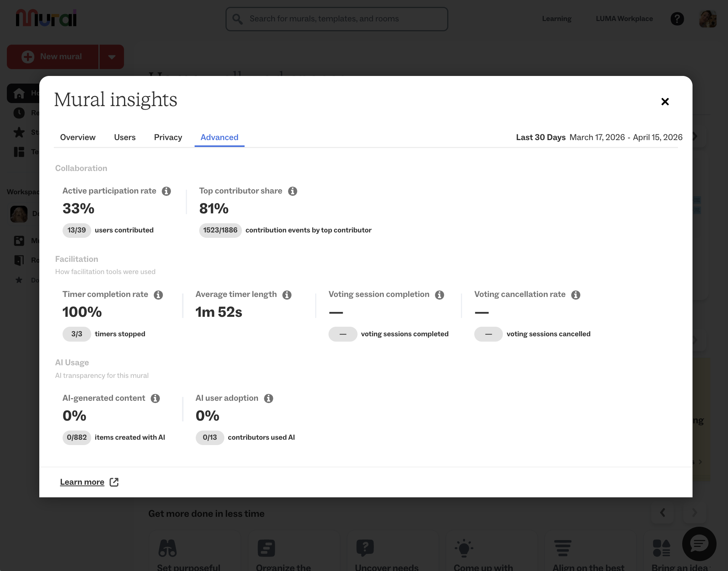Click the Starred star icon in sidebar

click(x=19, y=132)
